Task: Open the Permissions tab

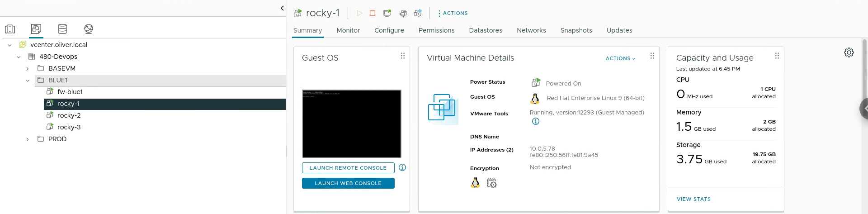Action: [x=436, y=30]
